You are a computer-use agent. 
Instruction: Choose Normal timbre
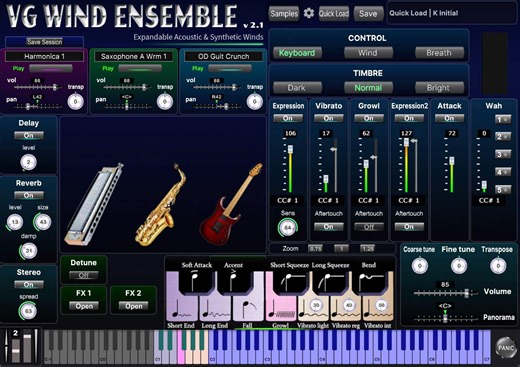click(368, 88)
